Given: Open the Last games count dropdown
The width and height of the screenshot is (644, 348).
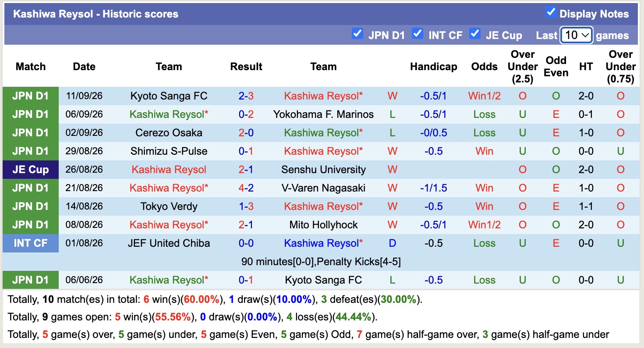Looking at the screenshot, I should click(577, 35).
